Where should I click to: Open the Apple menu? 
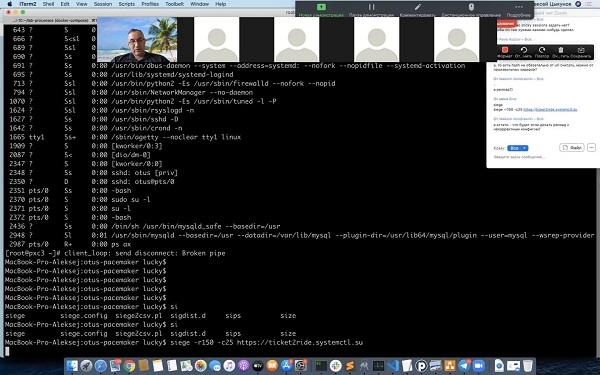pyautogui.click(x=10, y=4)
